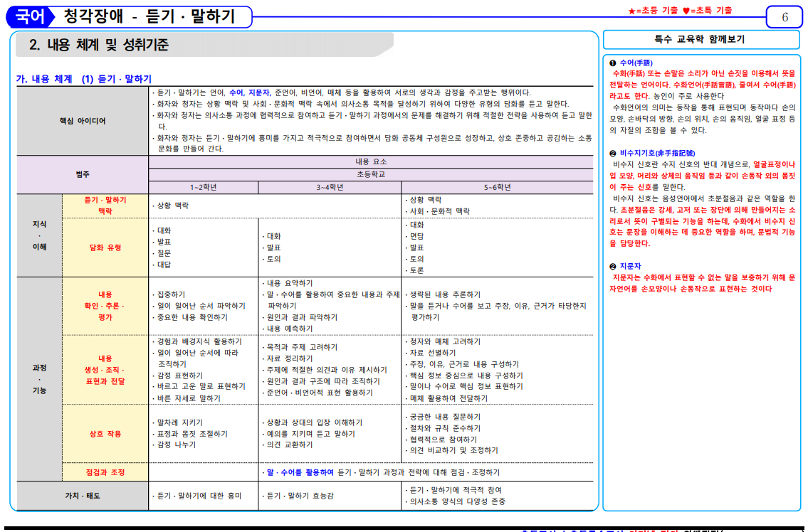Select the '가치·태도' category cell
This screenshot has width=808, height=532.
tap(83, 496)
